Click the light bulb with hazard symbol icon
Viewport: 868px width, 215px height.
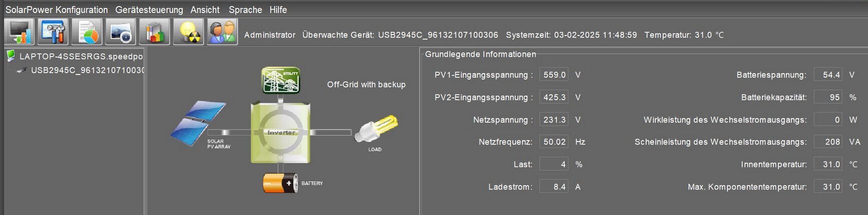[x=189, y=32]
